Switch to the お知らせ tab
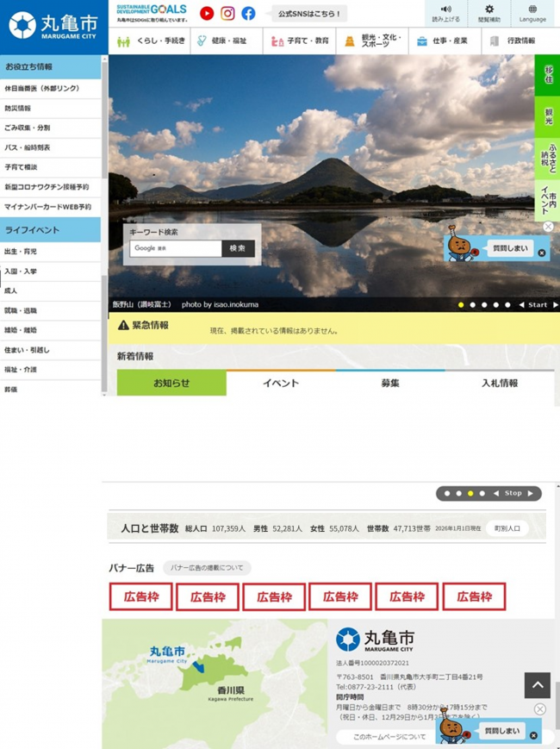Screen dimensions: 560x749 coord(171,383)
